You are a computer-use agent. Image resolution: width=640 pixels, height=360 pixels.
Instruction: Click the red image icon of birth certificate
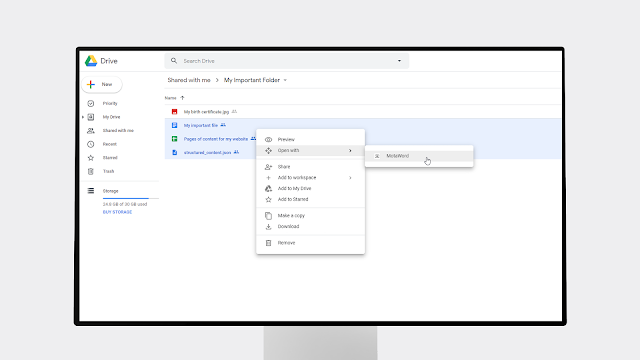[x=174, y=111]
